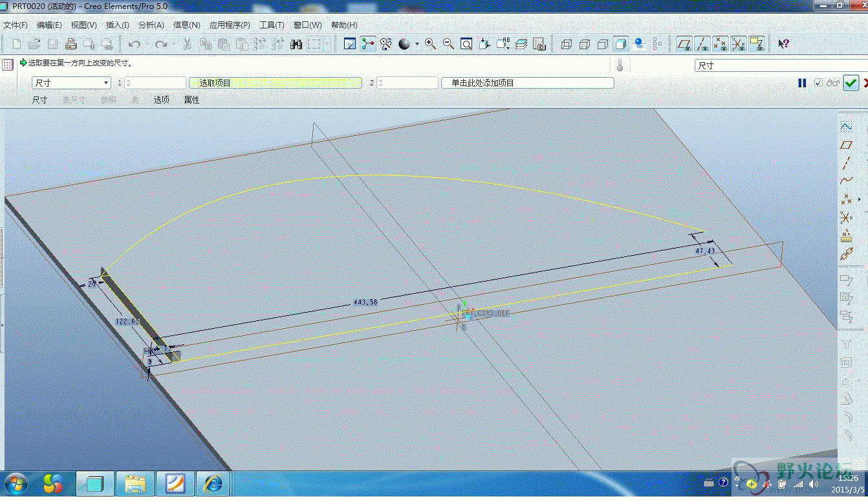This screenshot has width=868, height=501.
Task: Expand the Redo history dropdown arrow
Action: click(x=173, y=44)
